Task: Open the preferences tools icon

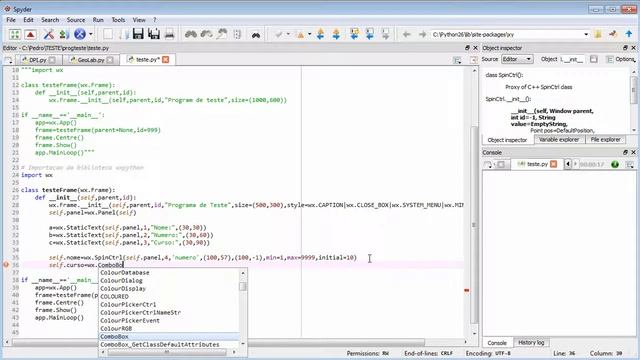Action: (49, 34)
